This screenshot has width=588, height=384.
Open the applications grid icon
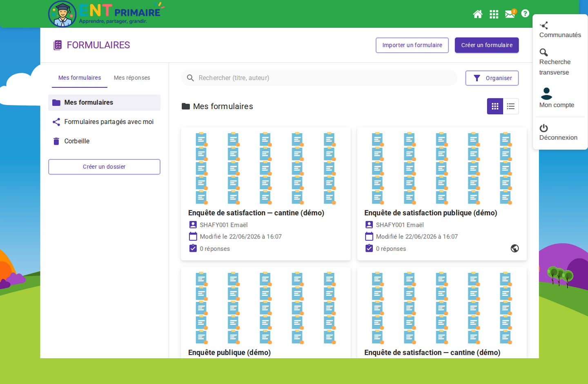[x=494, y=14]
